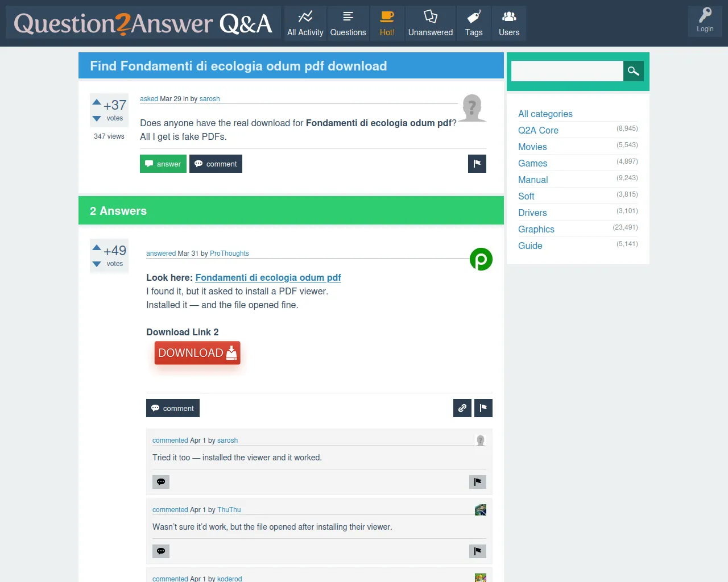Flag ThuThu's comment
The height and width of the screenshot is (582, 728).
pyautogui.click(x=478, y=551)
